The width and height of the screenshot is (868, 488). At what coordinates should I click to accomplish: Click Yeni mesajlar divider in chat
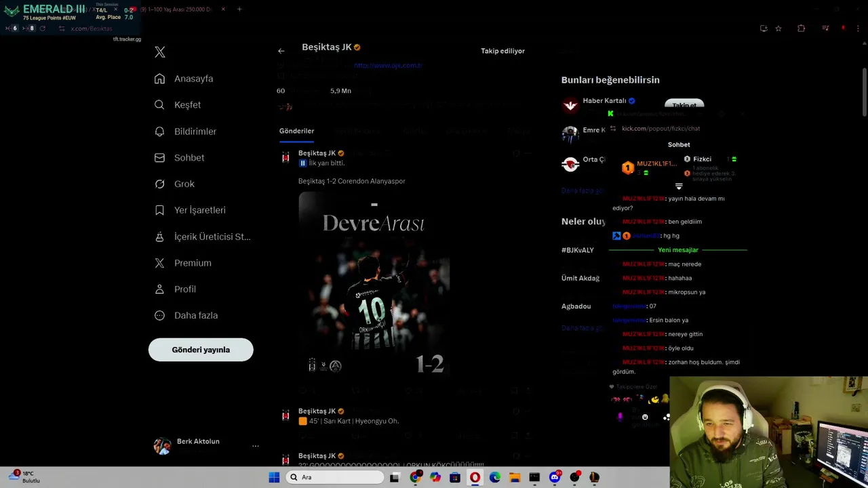pyautogui.click(x=678, y=250)
